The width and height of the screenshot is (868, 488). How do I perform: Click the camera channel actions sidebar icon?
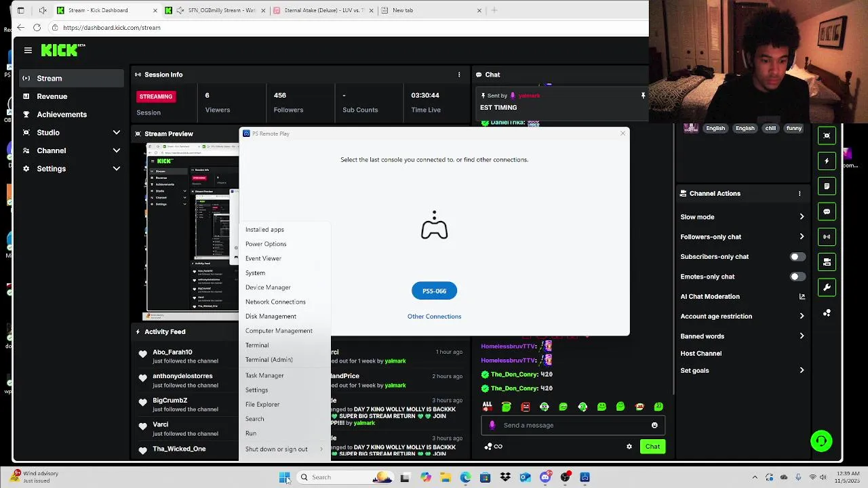(827, 262)
